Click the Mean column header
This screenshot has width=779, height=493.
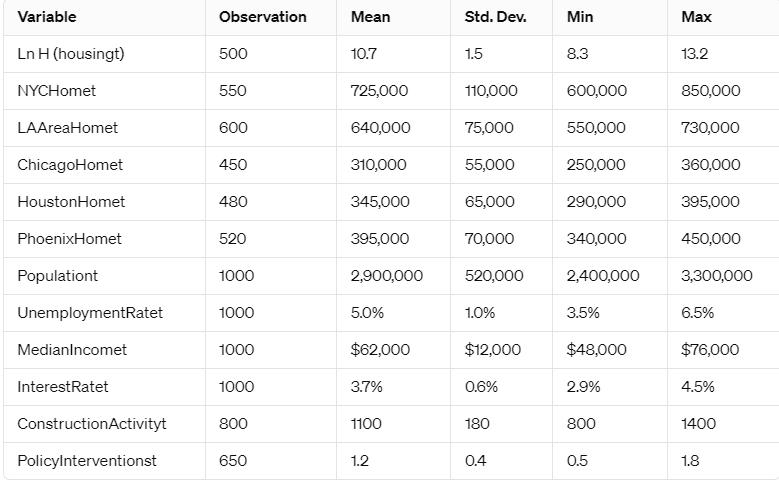click(371, 17)
